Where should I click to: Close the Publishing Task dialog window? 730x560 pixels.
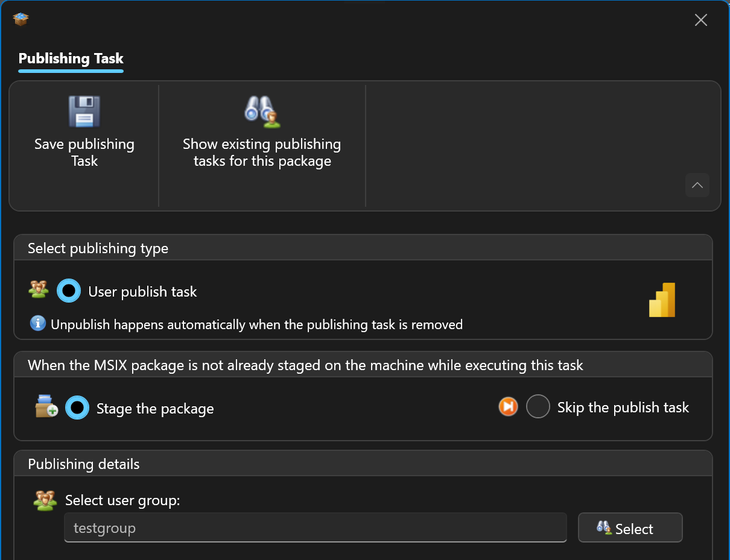[x=700, y=20]
